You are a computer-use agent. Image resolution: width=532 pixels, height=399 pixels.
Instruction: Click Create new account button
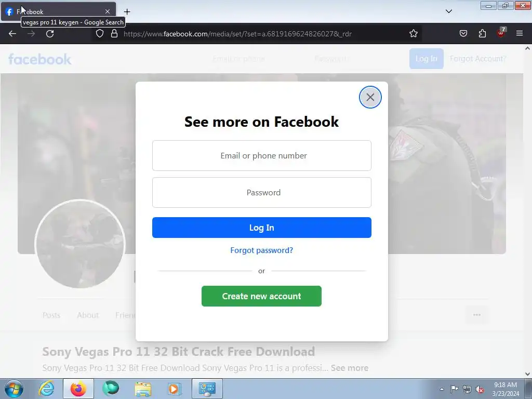coord(262,296)
